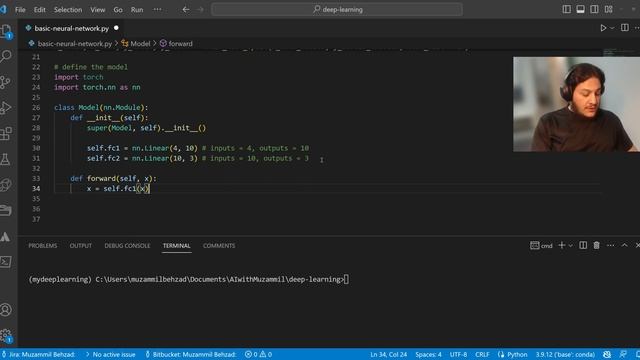Image resolution: width=640 pixels, height=360 pixels.
Task: Click errors and warnings count in status bar
Action: (258, 354)
